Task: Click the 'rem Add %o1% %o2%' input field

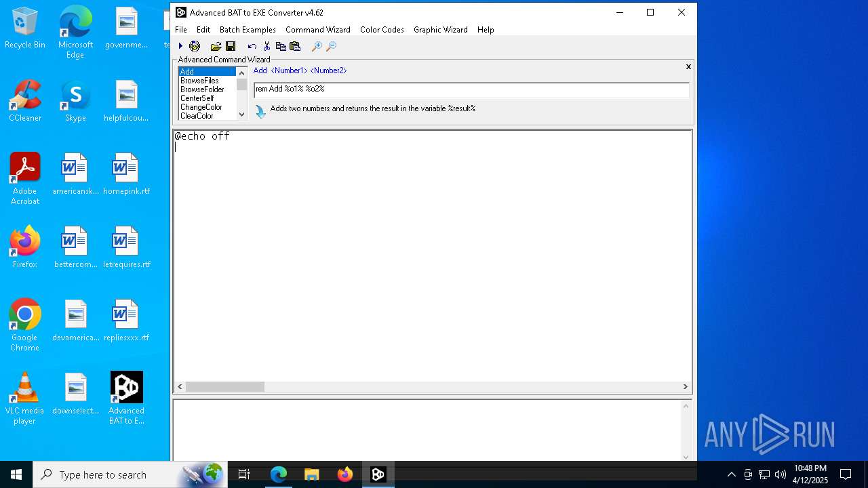Action: (471, 89)
